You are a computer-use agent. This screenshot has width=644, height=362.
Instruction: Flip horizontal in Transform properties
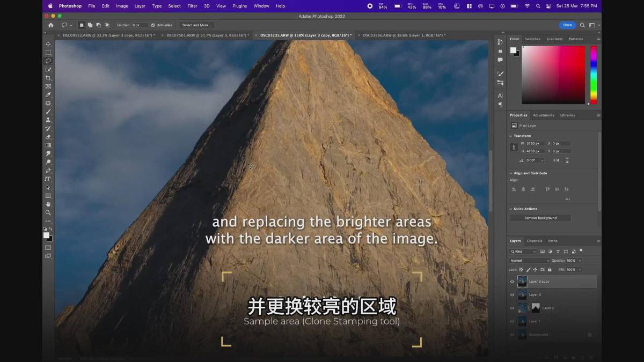point(556,160)
